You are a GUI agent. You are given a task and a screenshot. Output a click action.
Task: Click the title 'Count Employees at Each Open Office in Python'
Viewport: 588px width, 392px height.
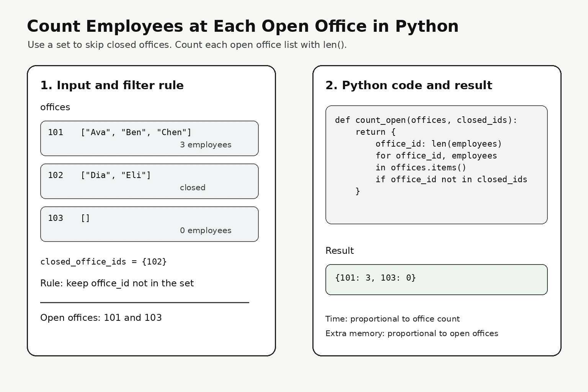tap(243, 26)
